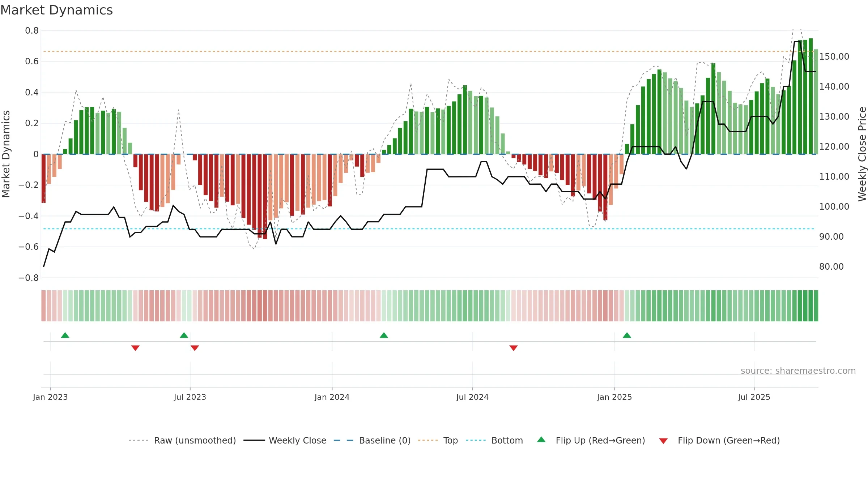Click the 110.00 right-axis price label
Screen dimensions: 868x488
click(x=834, y=176)
